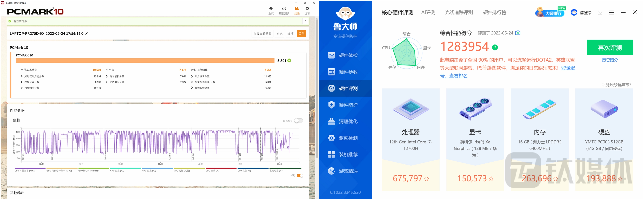Turn off the 标记 markers switch
644x200 pixels.
[x=300, y=175]
